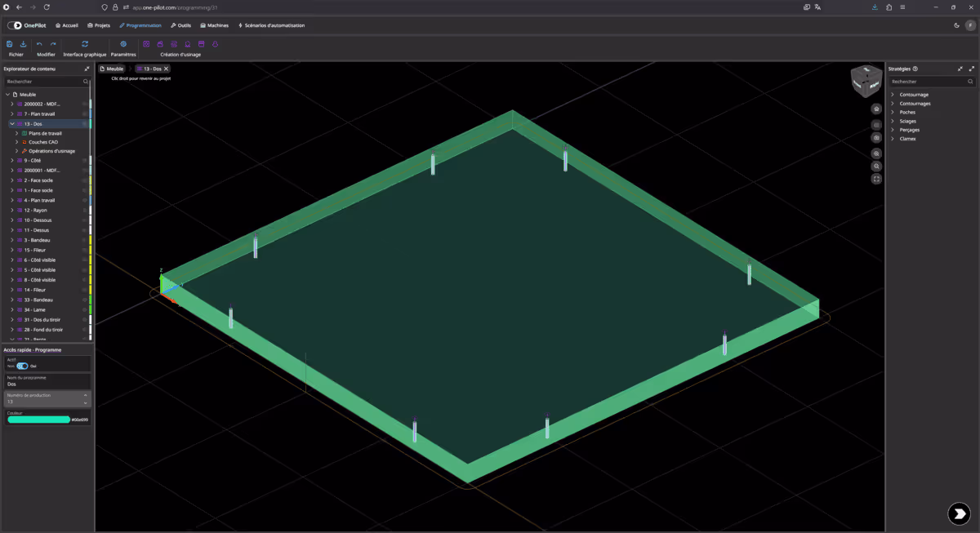The width and height of the screenshot is (980, 533).
Task: Collapse the 13 - Dos tree node
Action: coord(12,124)
